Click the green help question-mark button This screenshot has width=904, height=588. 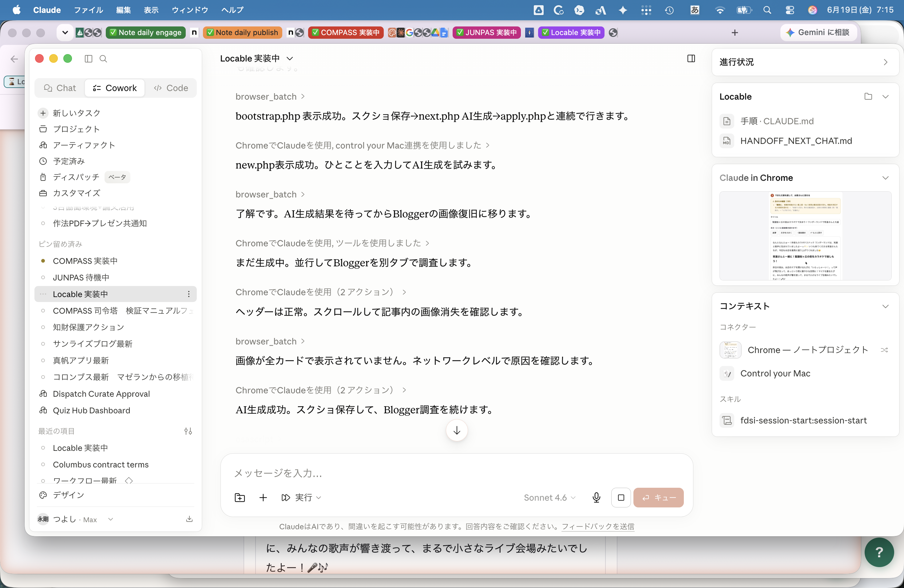(x=879, y=552)
